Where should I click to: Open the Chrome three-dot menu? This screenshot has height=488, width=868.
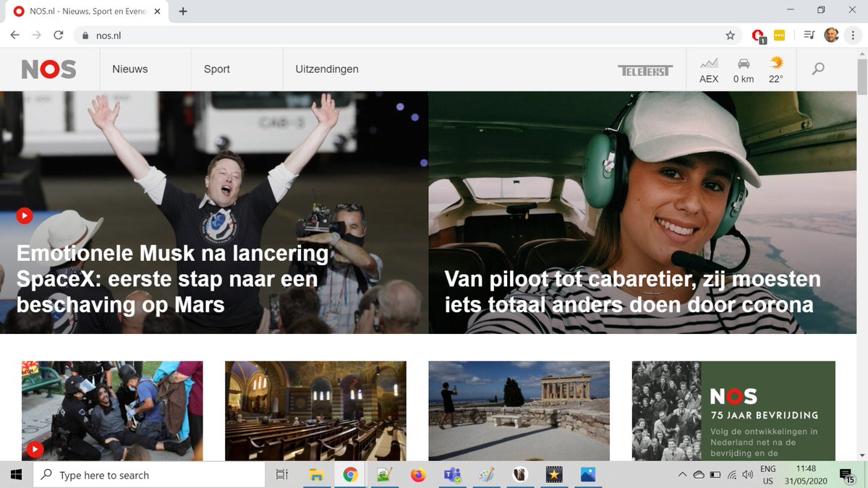[x=853, y=35]
